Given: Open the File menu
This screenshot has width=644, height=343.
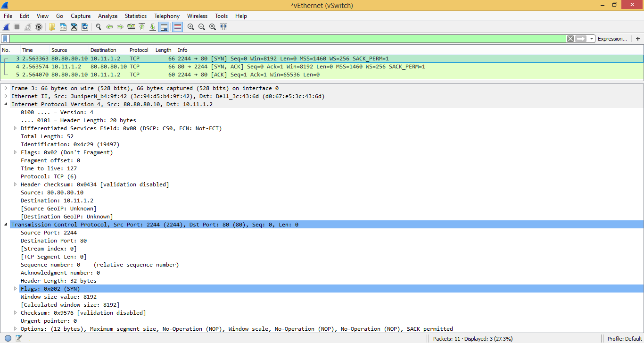Looking at the screenshot, I should [x=8, y=16].
